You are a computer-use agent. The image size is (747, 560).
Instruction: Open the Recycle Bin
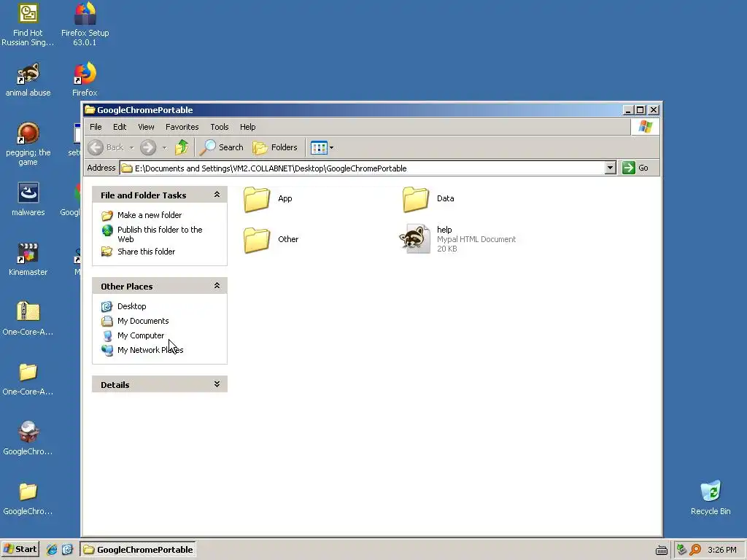pos(711,497)
